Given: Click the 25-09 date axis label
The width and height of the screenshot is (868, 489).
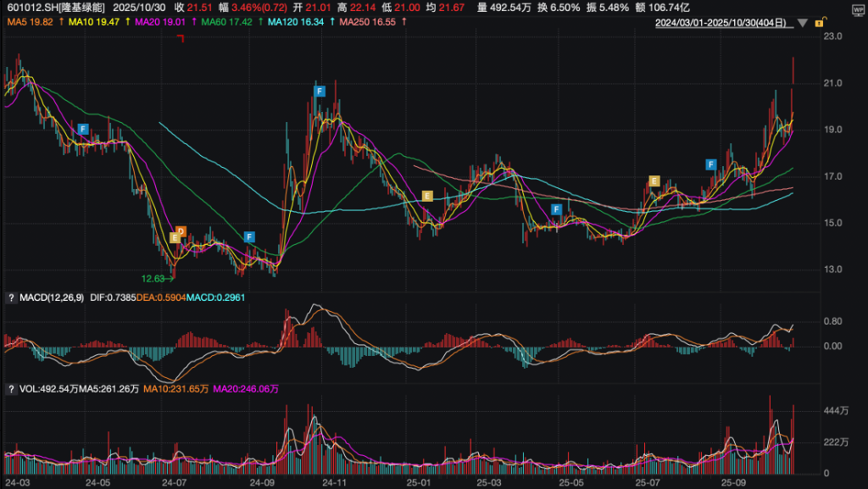Looking at the screenshot, I should coord(733,482).
